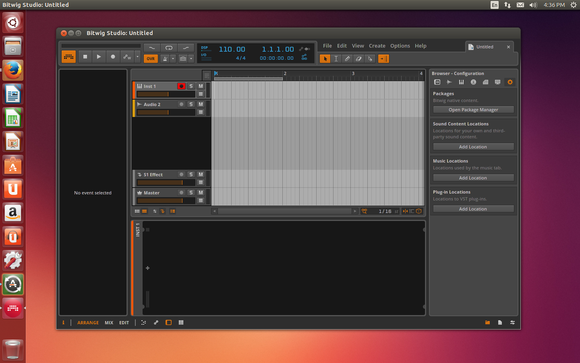Image resolution: width=580 pixels, height=363 pixels.
Task: Open the File menu
Action: pos(327,46)
